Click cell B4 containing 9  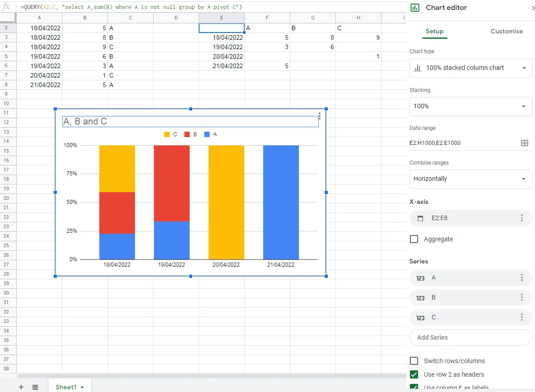pos(84,47)
